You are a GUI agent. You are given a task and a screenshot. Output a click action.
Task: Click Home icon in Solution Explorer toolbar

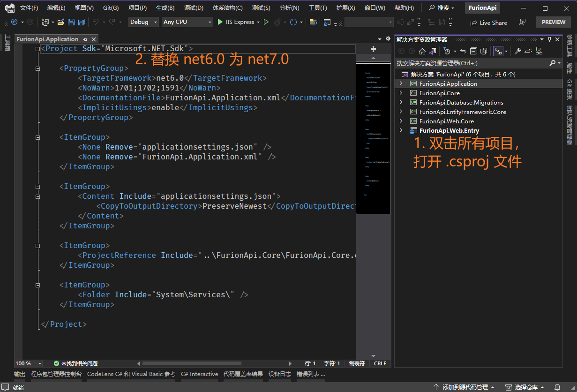coord(422,51)
